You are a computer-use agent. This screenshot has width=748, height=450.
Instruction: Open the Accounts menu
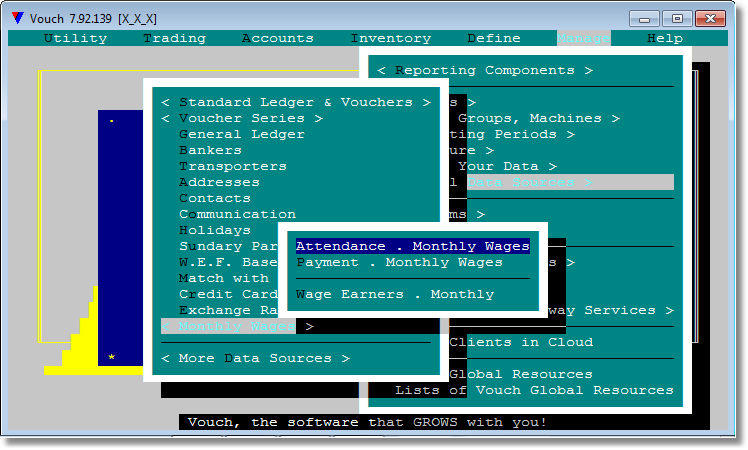(x=278, y=38)
